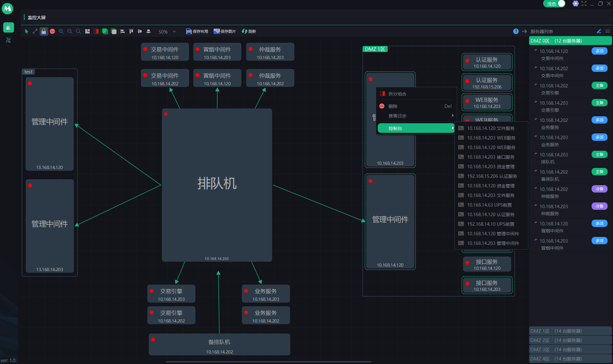
Task: Activate the connection line tool
Action: pos(35,31)
